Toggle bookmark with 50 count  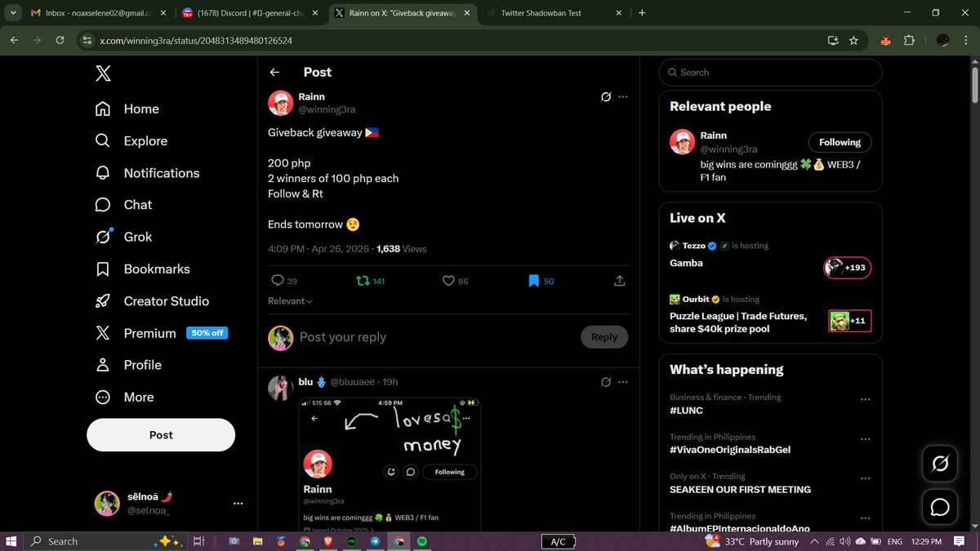click(541, 281)
